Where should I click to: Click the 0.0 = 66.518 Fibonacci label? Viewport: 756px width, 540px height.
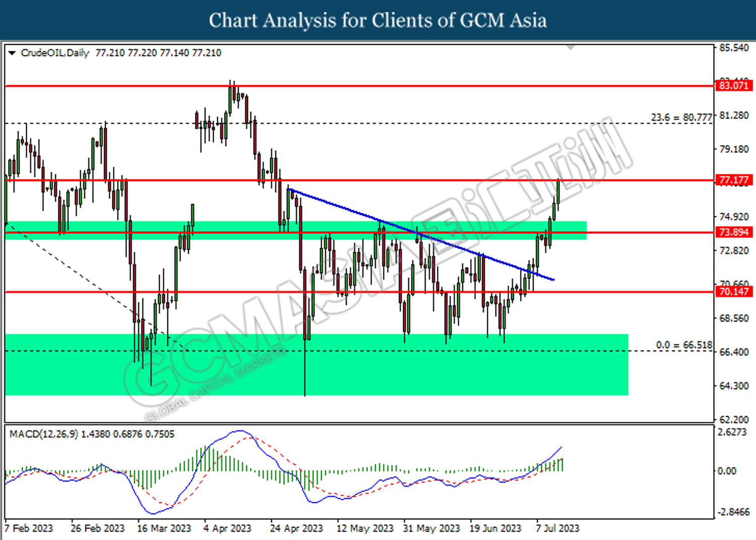[x=684, y=345]
